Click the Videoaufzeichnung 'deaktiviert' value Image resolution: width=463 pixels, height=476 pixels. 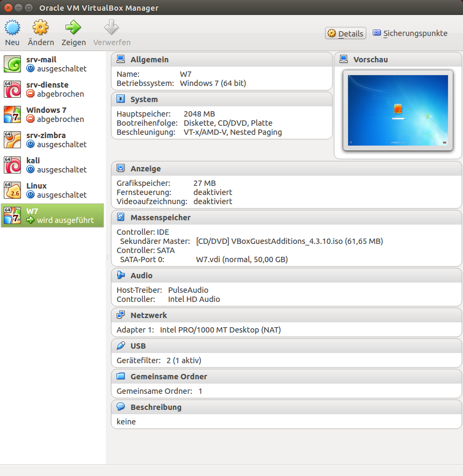(213, 201)
